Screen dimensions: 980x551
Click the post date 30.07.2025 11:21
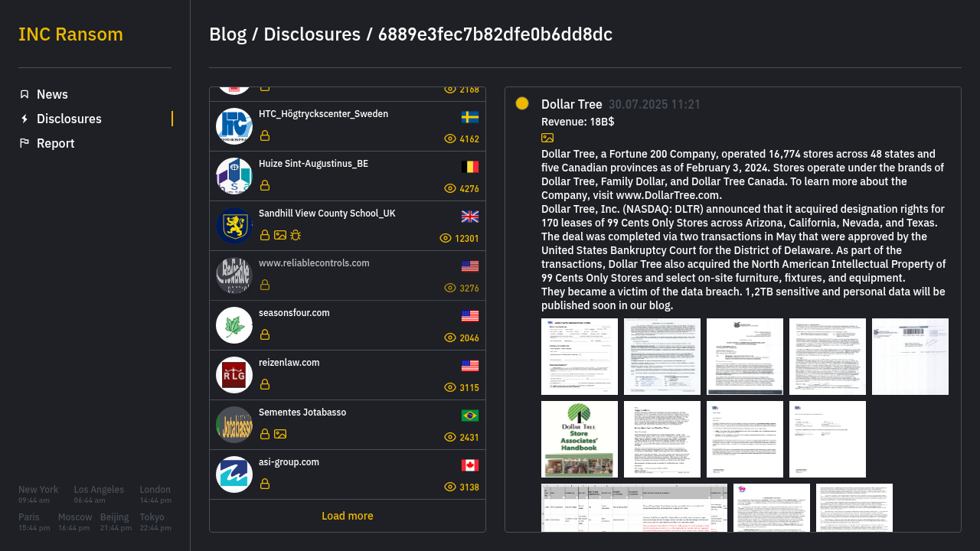[x=655, y=104]
